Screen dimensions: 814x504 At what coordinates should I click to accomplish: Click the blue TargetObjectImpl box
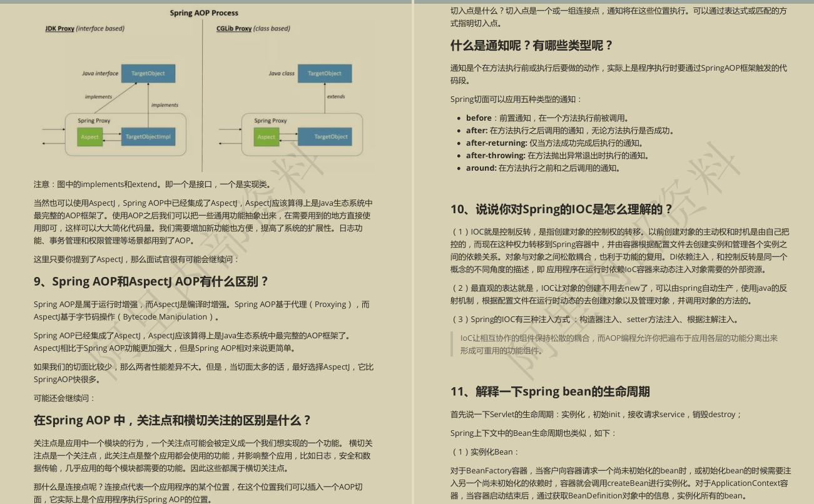tap(148, 136)
